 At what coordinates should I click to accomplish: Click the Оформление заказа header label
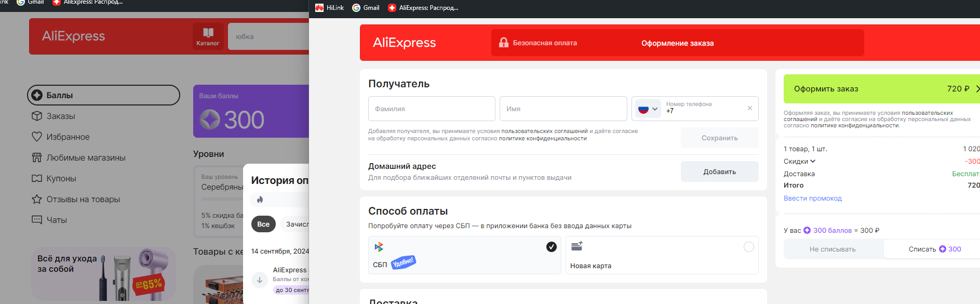tap(677, 43)
